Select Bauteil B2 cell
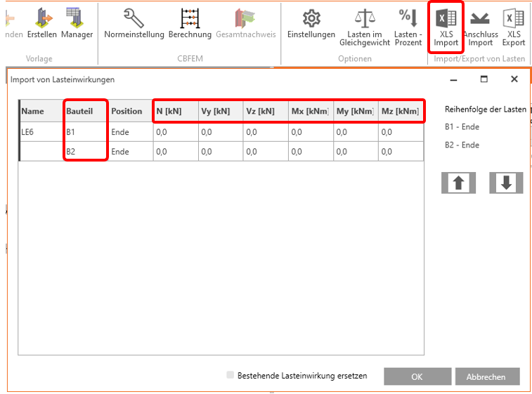 click(86, 151)
